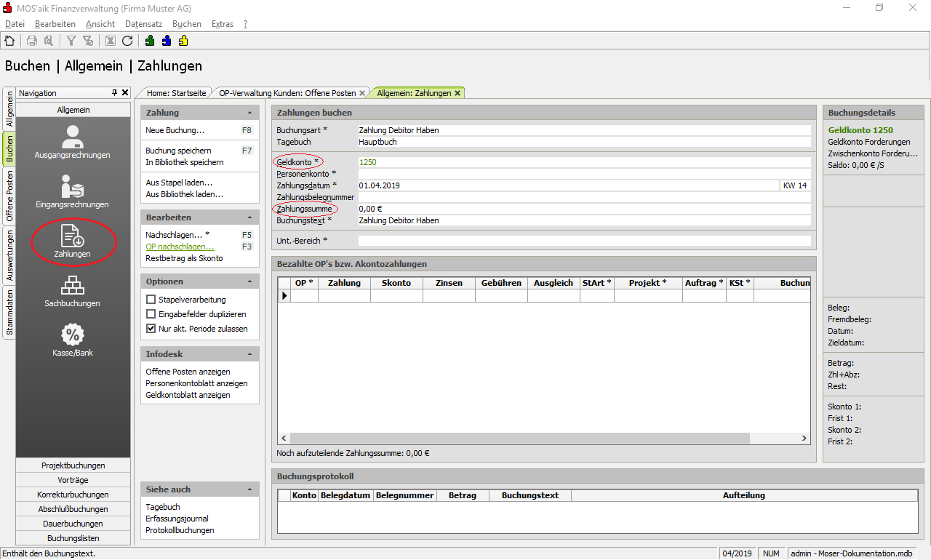Screen dimensions: 931x560
Task: Tick Eingabefelder duplizieren option
Action: (x=151, y=314)
